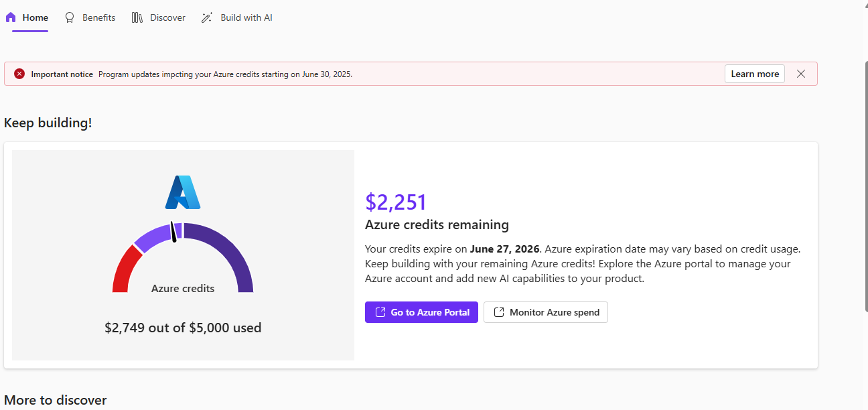Click the external-link icon in Go to Azure Portal
868x410 pixels.
pos(380,312)
